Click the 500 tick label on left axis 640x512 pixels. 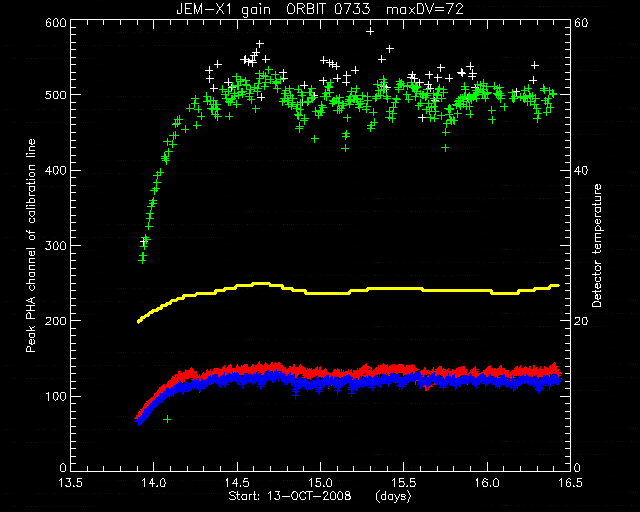click(56, 95)
